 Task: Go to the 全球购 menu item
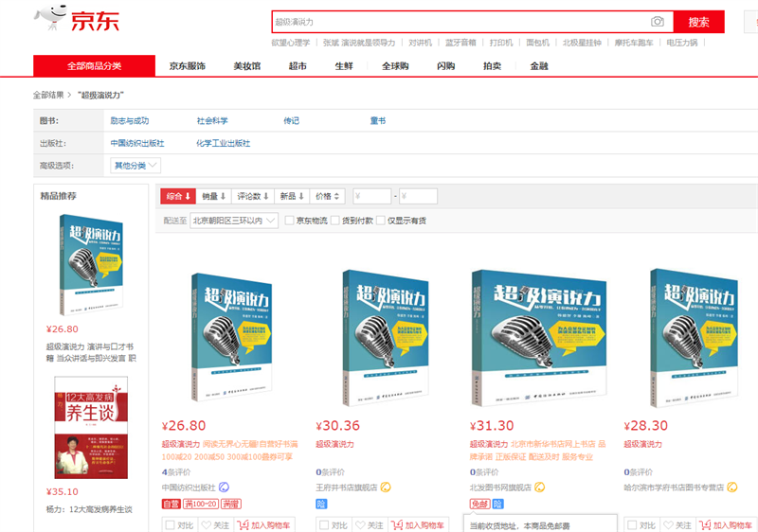(395, 66)
